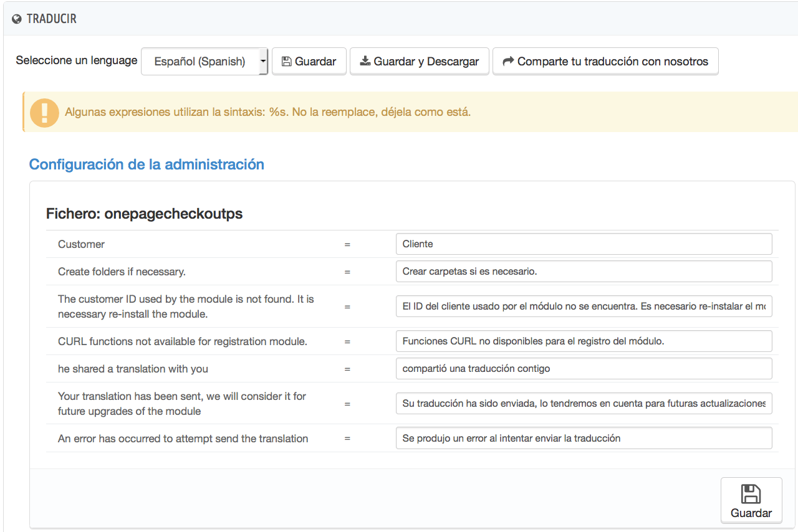This screenshot has height=532, width=798.
Task: Click the Configuración de la administración heading
Action: tap(147, 164)
